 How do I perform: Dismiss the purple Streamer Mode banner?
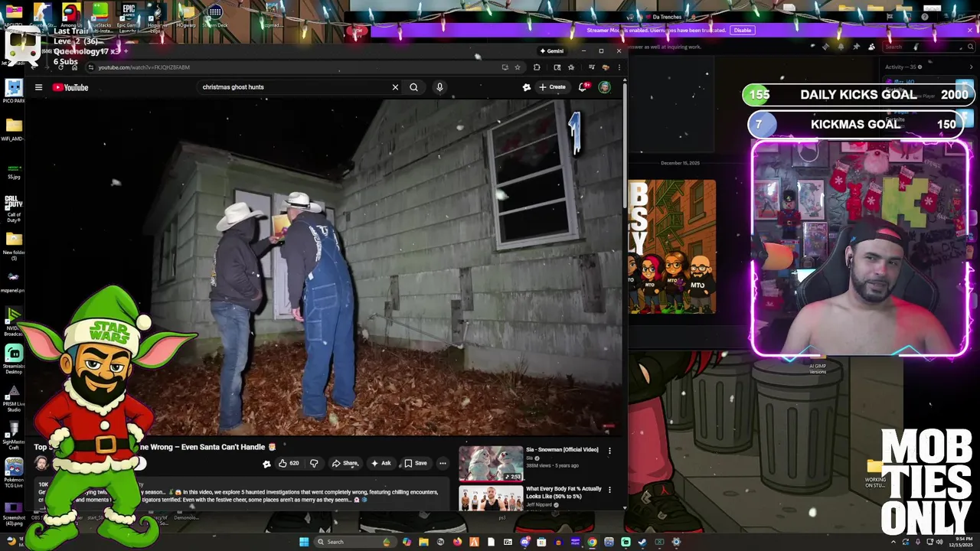970,30
